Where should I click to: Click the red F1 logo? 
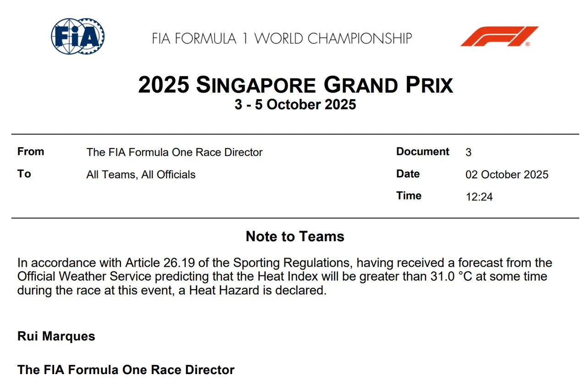click(499, 36)
